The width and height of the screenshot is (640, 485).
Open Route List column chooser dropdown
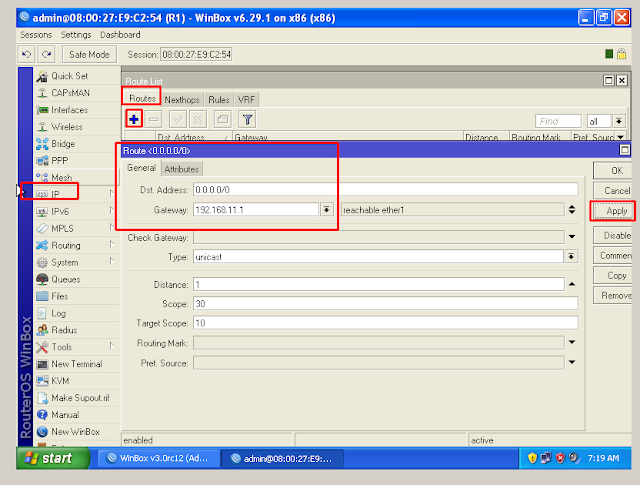pyautogui.click(x=620, y=137)
